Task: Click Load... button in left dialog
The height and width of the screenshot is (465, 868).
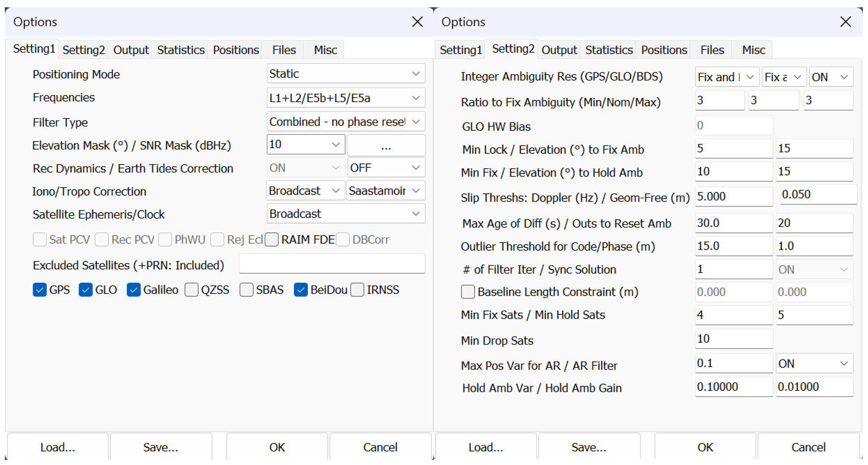Action: click(x=58, y=447)
